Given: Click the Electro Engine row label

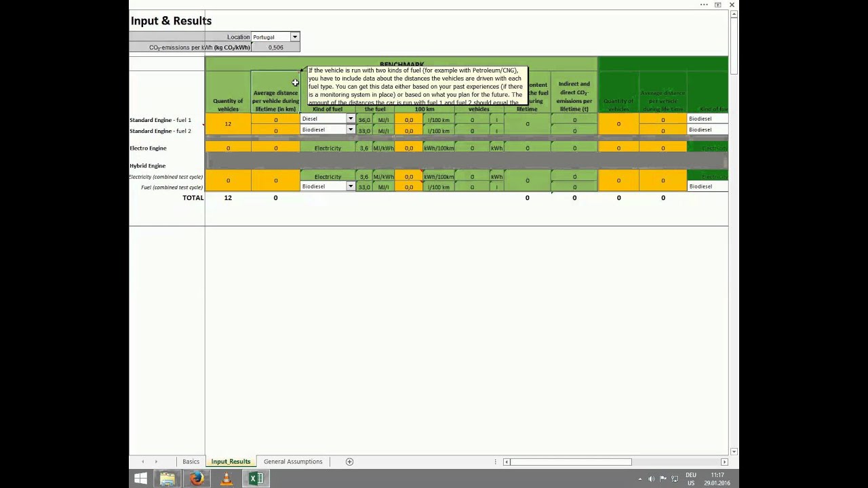Looking at the screenshot, I should coord(148,148).
